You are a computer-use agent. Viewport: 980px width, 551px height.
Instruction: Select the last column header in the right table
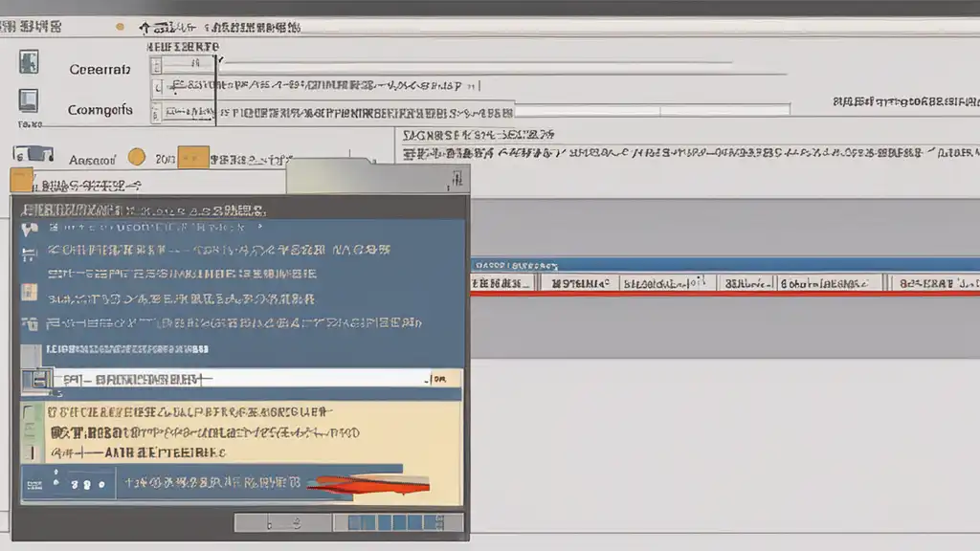pos(936,283)
